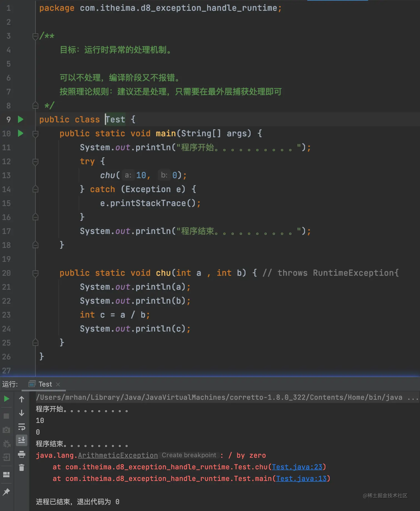Toggle soft-wrap for console output

coord(22,426)
